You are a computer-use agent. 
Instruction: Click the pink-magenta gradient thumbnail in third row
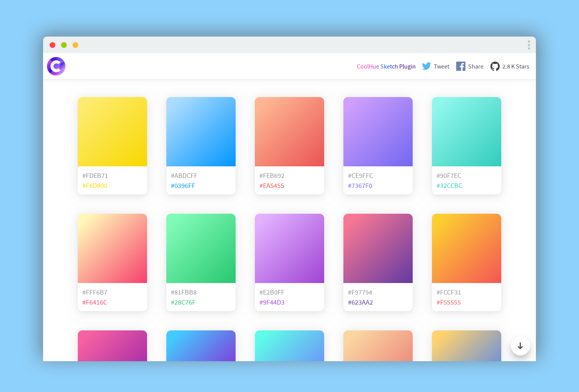pos(112,346)
